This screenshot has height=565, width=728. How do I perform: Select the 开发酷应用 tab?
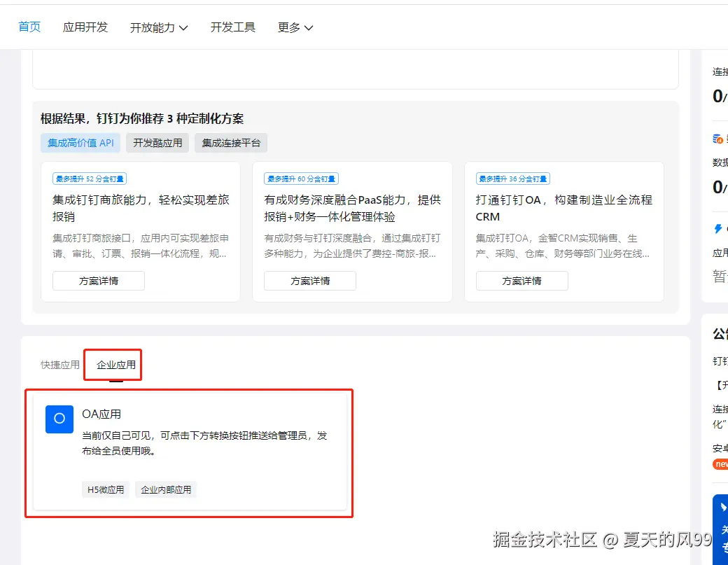(x=157, y=143)
